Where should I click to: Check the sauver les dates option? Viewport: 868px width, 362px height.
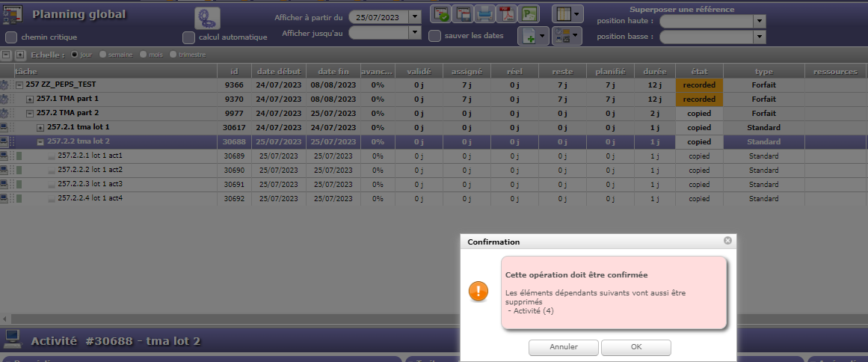[x=434, y=35]
